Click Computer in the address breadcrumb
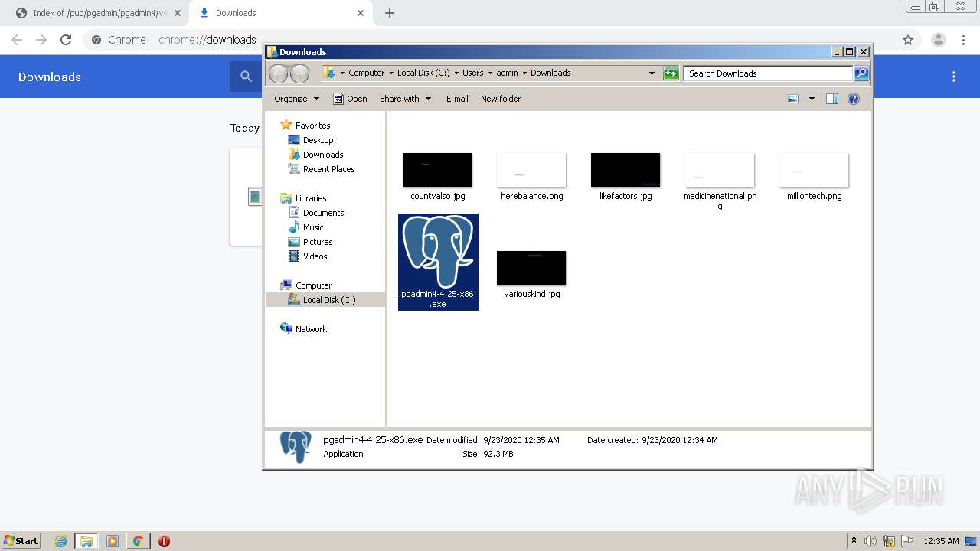The width and height of the screenshot is (980, 551). click(366, 73)
